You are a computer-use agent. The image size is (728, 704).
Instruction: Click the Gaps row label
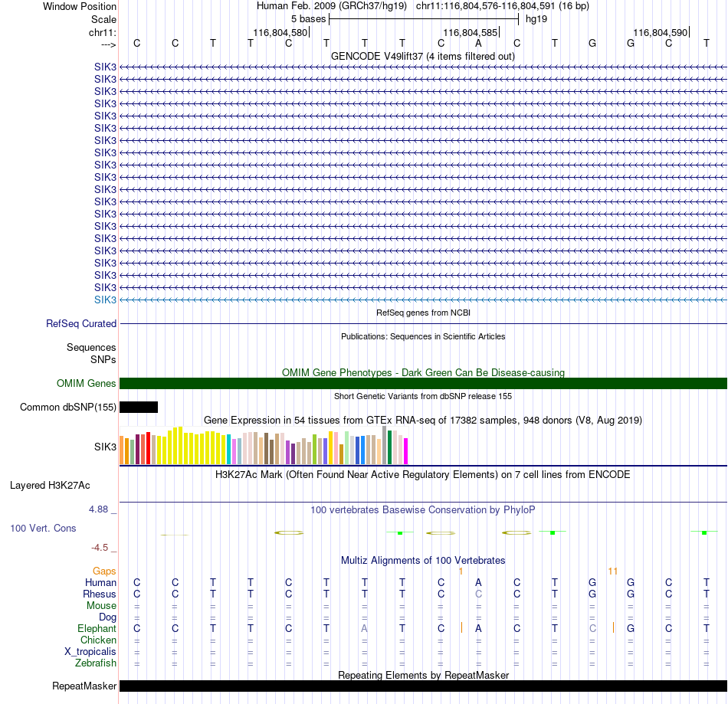104,571
